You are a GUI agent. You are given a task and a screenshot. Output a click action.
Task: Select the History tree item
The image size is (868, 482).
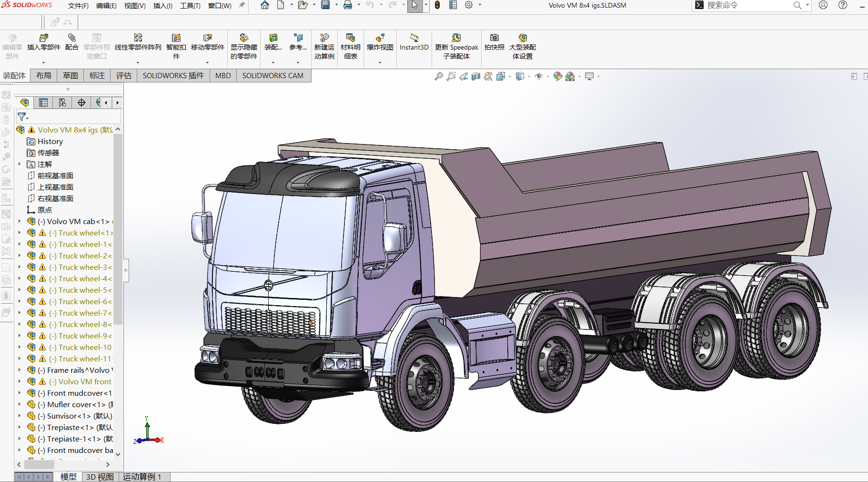pyautogui.click(x=50, y=142)
